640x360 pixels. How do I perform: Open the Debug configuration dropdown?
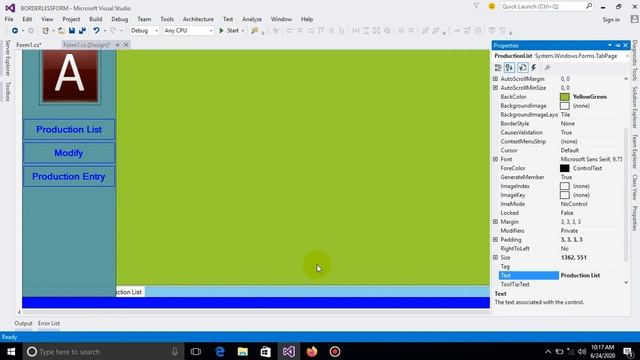(144, 31)
